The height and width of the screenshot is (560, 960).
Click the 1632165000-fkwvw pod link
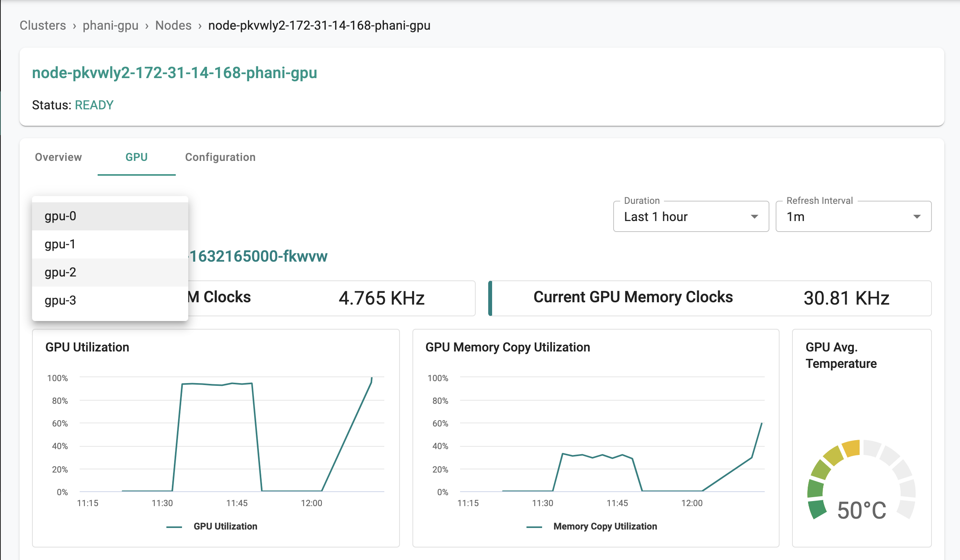(x=258, y=257)
